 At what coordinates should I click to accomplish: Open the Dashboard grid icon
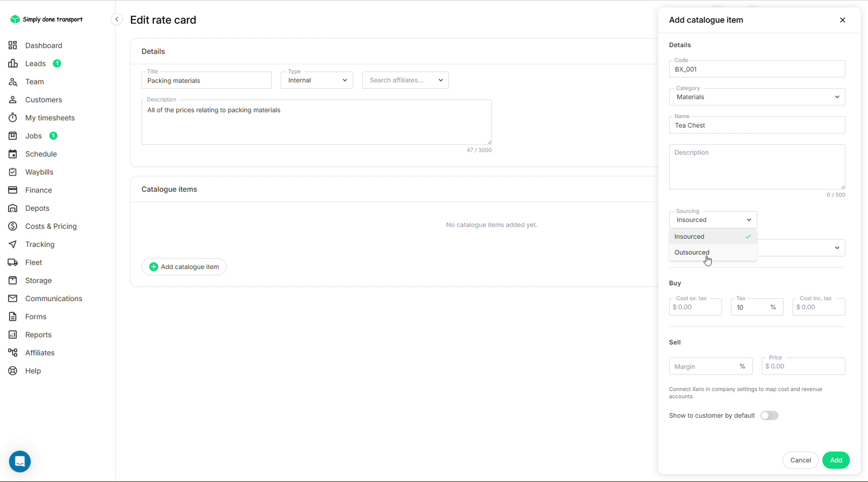click(x=13, y=45)
